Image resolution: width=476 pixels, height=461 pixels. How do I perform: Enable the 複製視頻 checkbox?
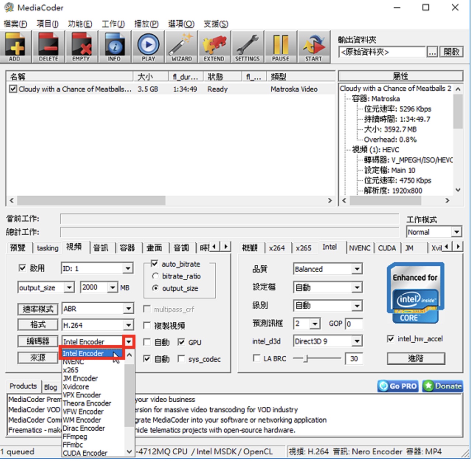point(146,325)
